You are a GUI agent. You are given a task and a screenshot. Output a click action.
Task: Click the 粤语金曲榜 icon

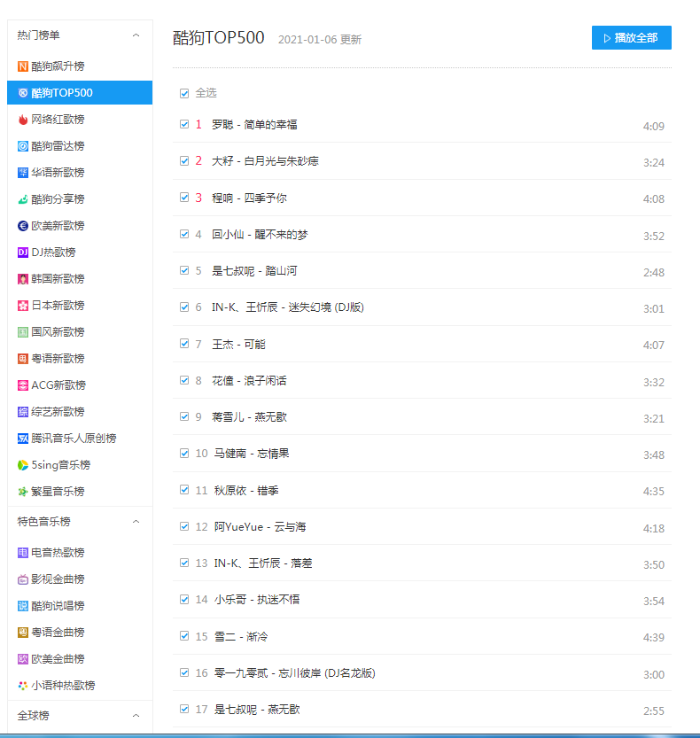(23, 633)
